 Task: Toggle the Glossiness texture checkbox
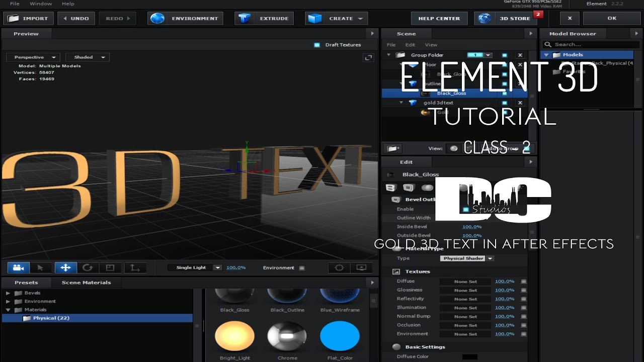pyautogui.click(x=524, y=290)
